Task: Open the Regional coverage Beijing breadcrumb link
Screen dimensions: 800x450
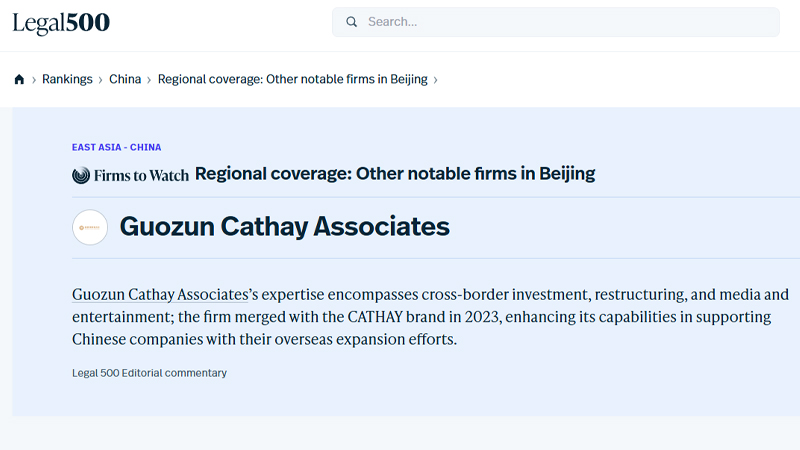Action: (292, 80)
